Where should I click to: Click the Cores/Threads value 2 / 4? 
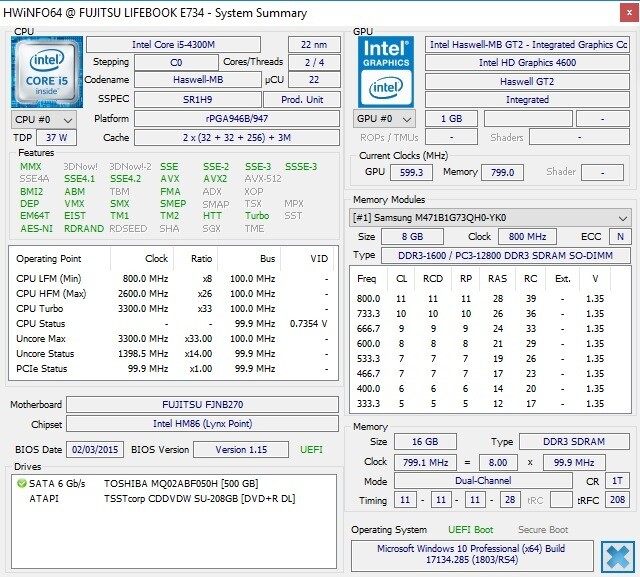[x=314, y=62]
